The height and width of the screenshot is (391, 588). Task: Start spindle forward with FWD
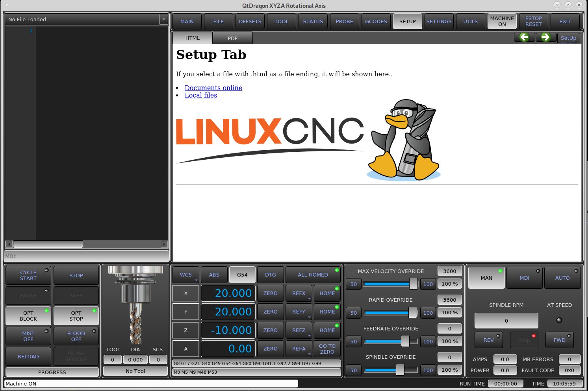560,340
